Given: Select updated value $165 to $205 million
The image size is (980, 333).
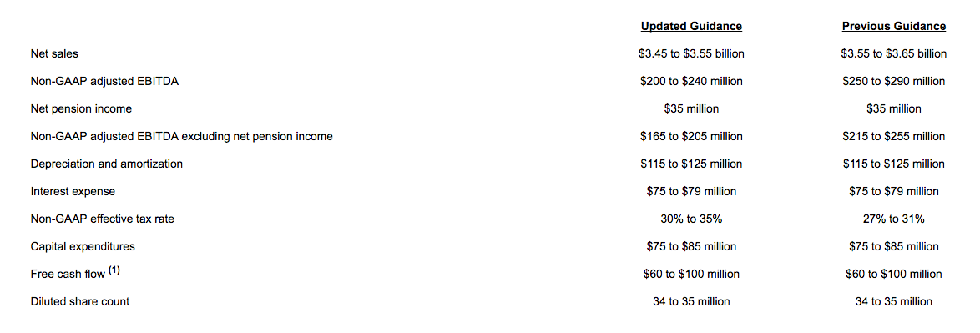Looking at the screenshot, I should [691, 136].
